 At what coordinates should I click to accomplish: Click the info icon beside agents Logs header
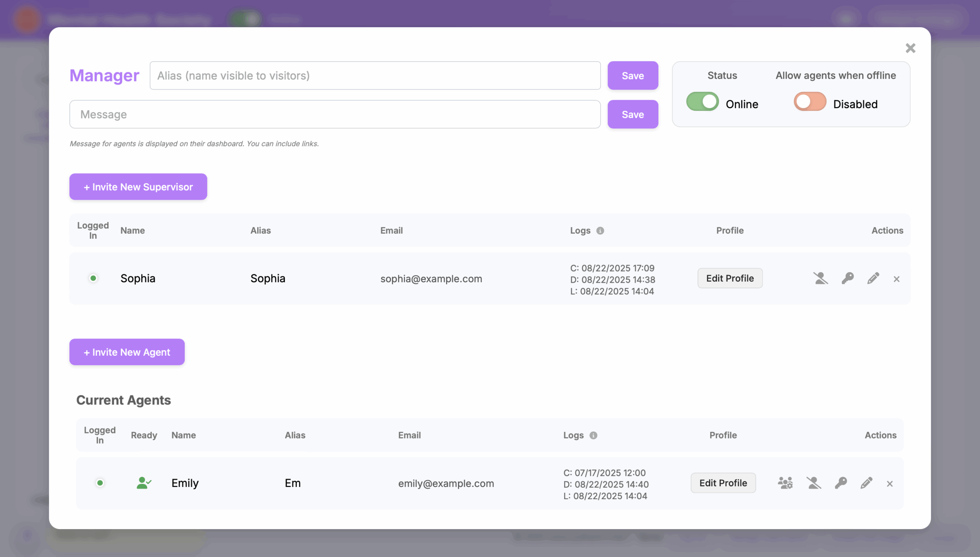click(x=593, y=435)
